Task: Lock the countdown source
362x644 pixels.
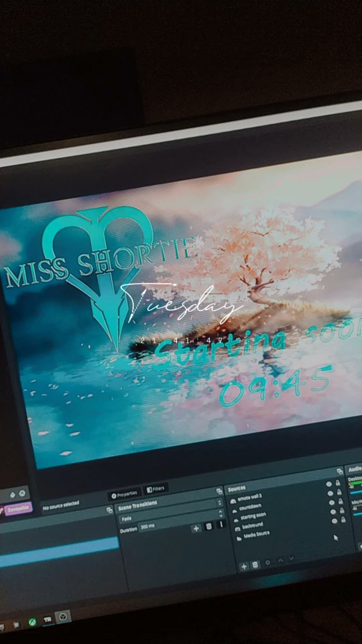Action: click(339, 492)
